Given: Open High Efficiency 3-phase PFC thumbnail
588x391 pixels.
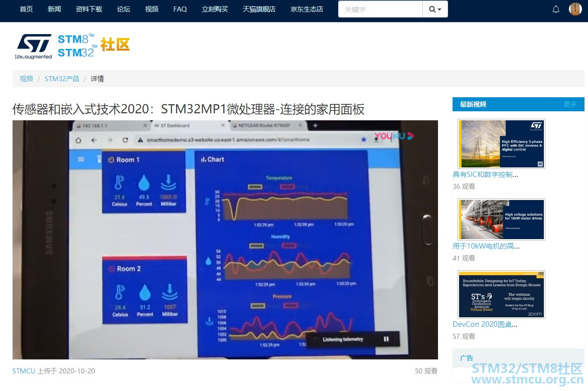Looking at the screenshot, I should coord(501,144).
